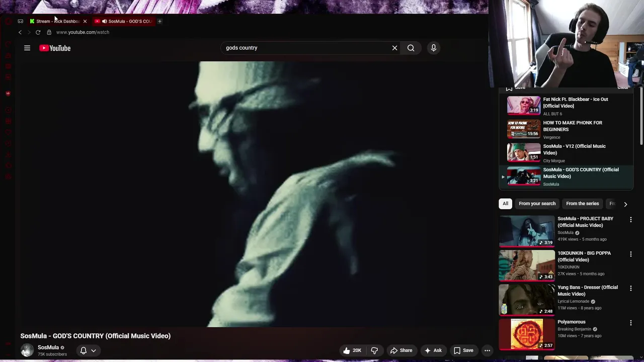Click the browser forward arrow

click(x=29, y=32)
